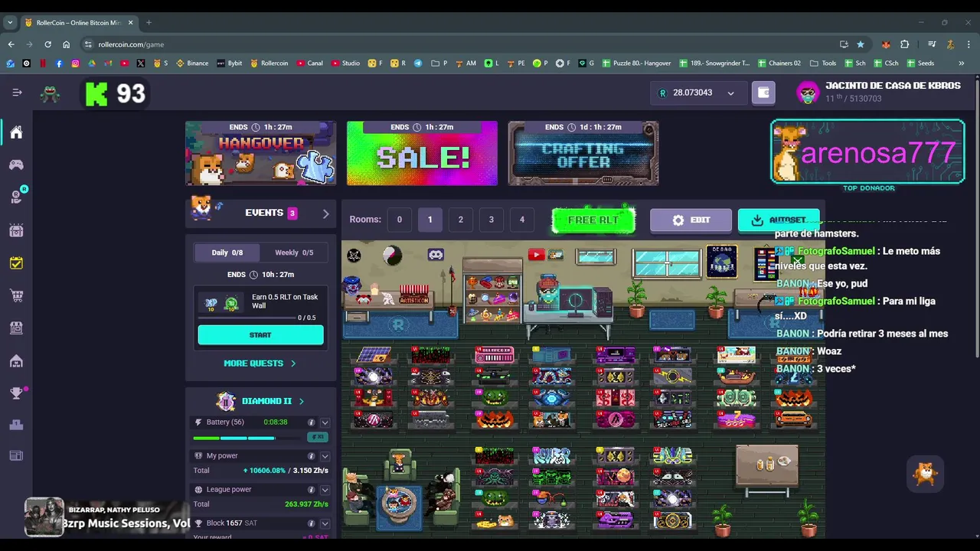Expand the Block 1657 SAT section
The height and width of the screenshot is (551, 980).
click(x=325, y=523)
